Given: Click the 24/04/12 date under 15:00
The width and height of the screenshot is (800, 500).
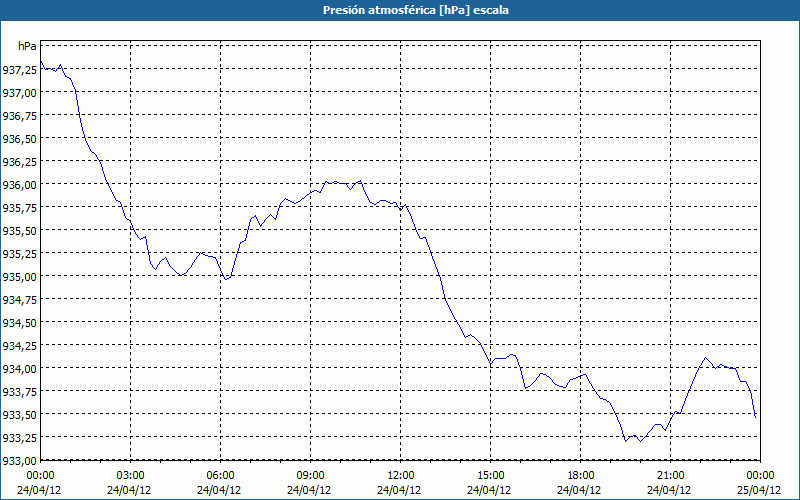Looking at the screenshot, I should 489,490.
